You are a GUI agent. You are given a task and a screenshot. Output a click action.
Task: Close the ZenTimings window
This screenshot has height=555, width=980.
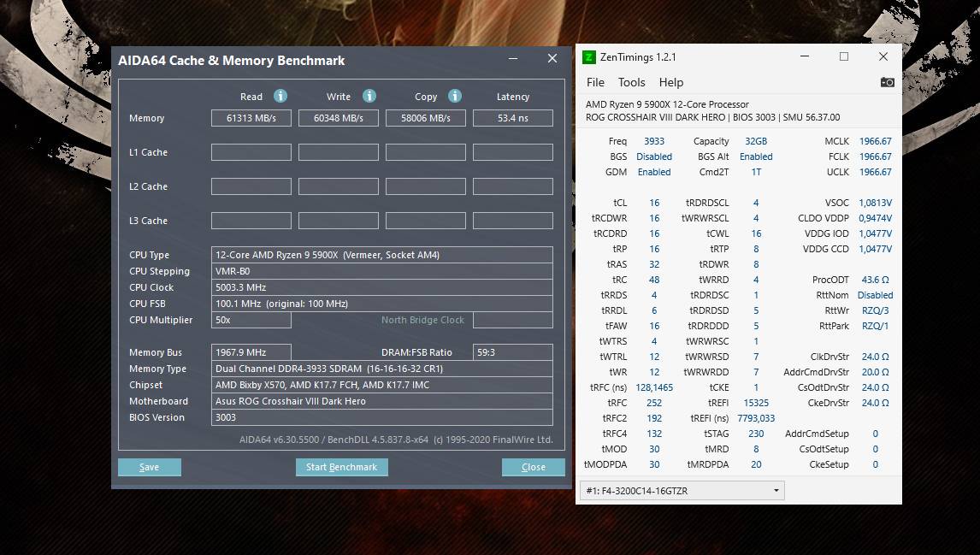coord(883,56)
